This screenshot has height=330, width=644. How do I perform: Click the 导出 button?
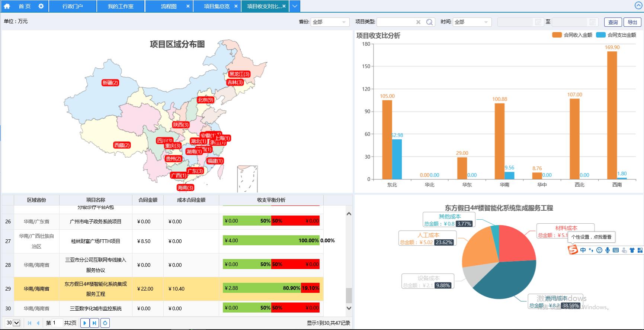(632, 22)
